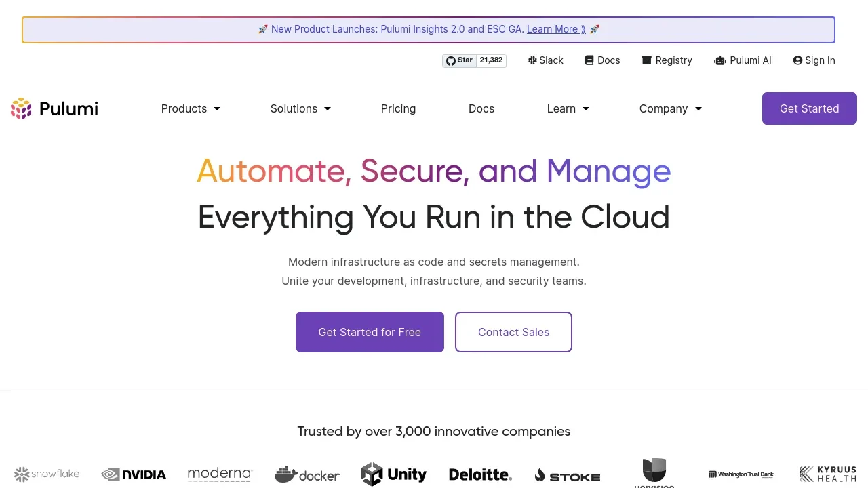This screenshot has width=868, height=488.
Task: Expand the Learn dropdown arrow
Action: (x=586, y=108)
